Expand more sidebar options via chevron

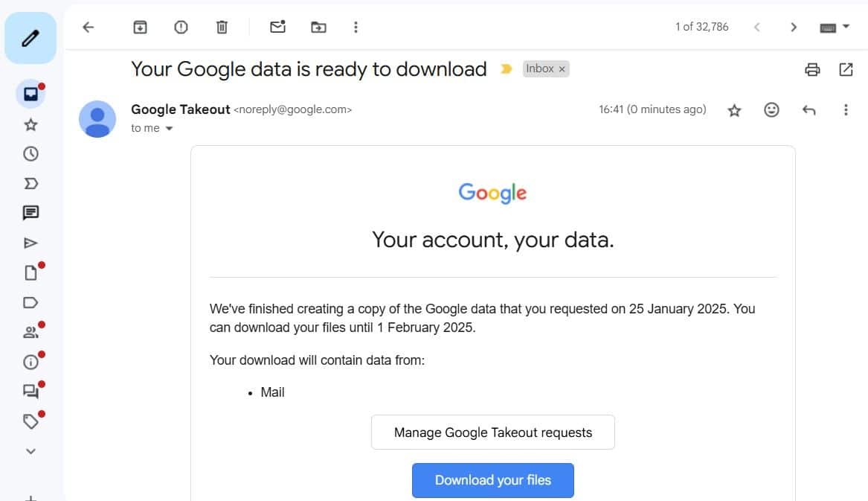(x=30, y=450)
